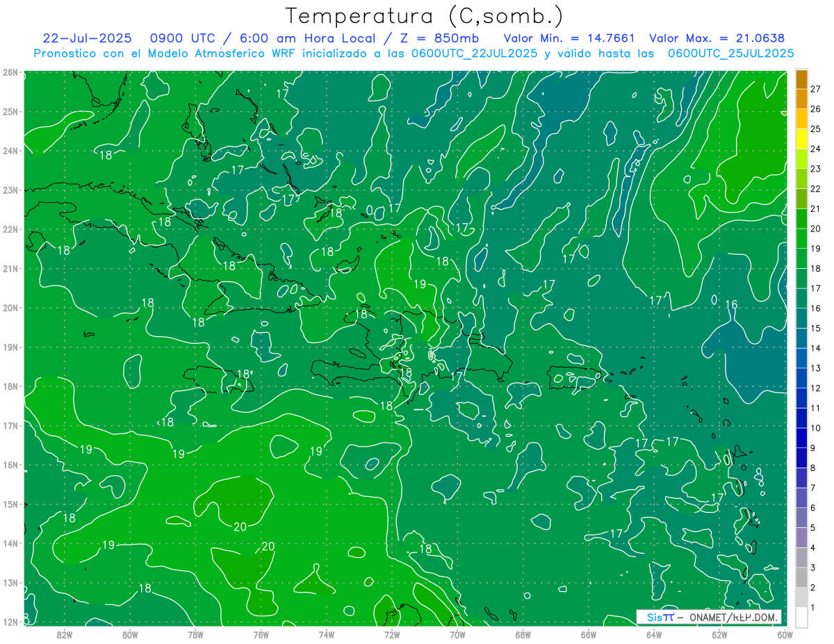
Task: Click the "20N" latitude axis label
Action: pyautogui.click(x=10, y=308)
